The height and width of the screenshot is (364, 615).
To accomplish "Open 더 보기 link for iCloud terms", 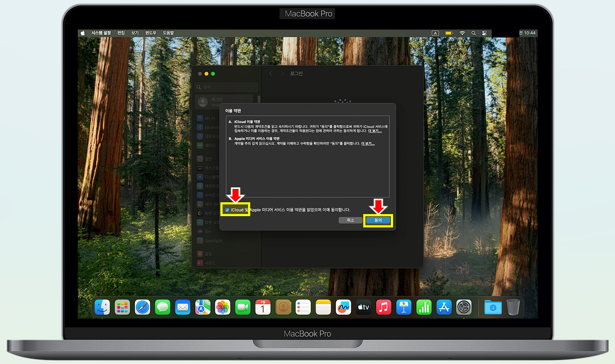I will [x=375, y=131].
